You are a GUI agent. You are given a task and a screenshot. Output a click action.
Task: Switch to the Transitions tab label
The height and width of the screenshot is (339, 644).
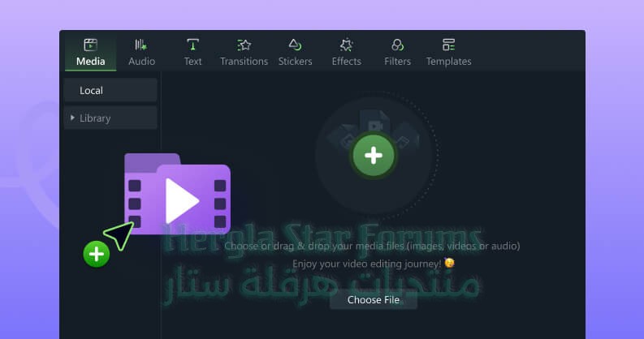[244, 62]
